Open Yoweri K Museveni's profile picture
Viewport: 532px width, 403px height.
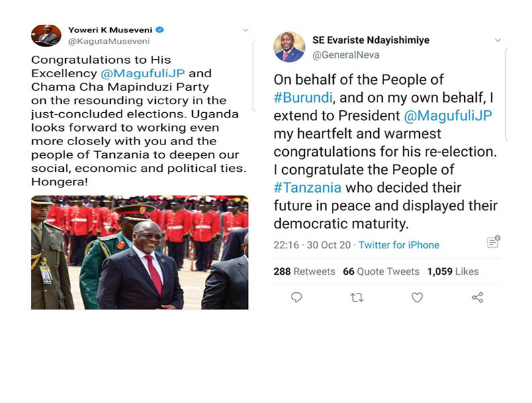[x=46, y=36]
